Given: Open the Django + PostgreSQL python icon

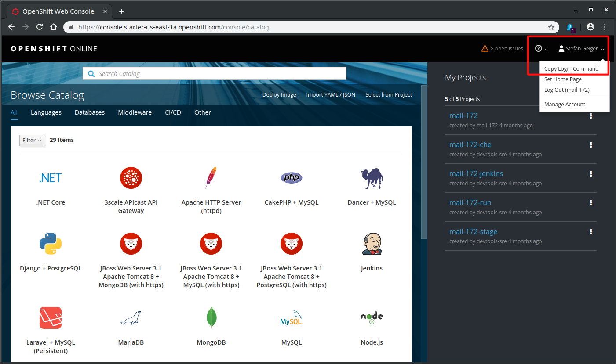Looking at the screenshot, I should pos(51,244).
